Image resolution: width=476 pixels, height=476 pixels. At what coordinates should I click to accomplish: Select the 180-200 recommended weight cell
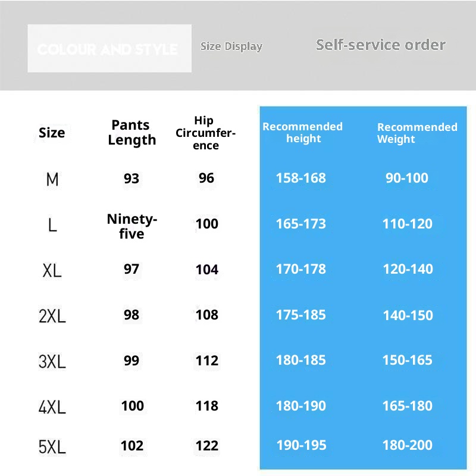408,445
